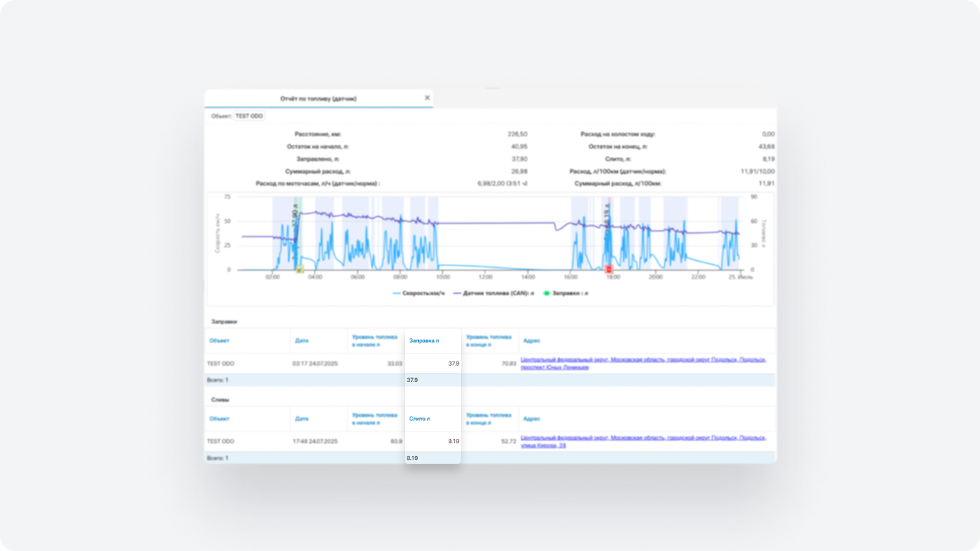Sort Сливы table by Адрес column
980x551 pixels.
pos(531,419)
